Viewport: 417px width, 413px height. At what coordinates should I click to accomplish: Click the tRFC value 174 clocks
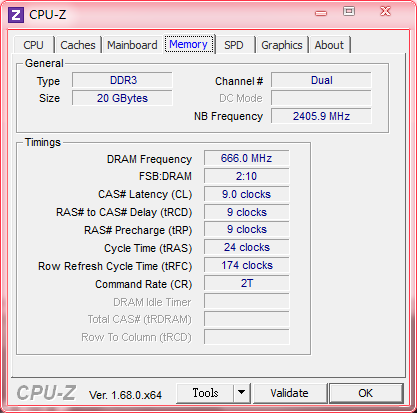point(247,265)
